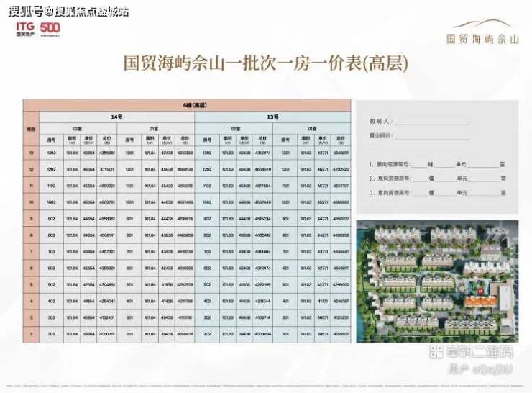Viewport: 532px width, 393px height.
Task: Select room 802 in 14号 block
Action: (x=52, y=235)
